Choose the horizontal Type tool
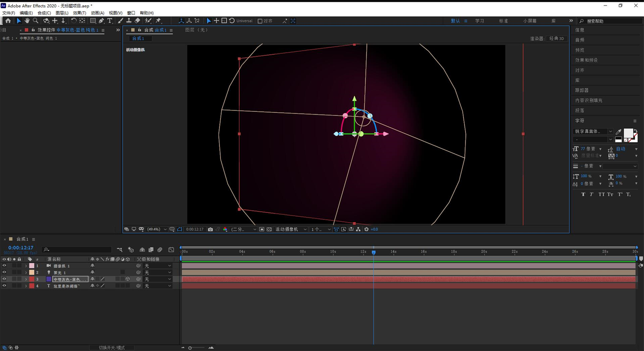This screenshot has width=644, height=351. point(110,21)
